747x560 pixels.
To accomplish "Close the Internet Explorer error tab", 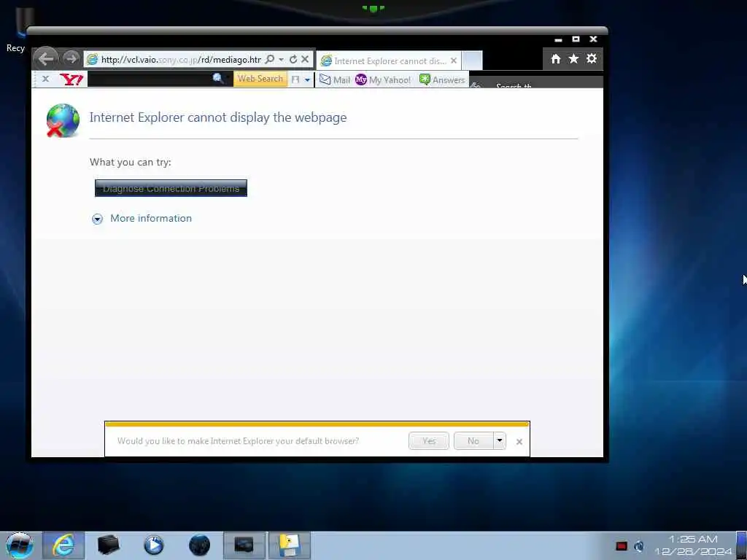I will (454, 61).
